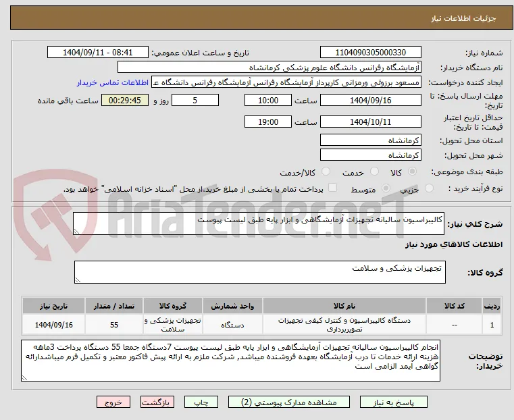Click the ایجاد کننده درخواست field
Screen dimensions: 514x420
pos(286,82)
